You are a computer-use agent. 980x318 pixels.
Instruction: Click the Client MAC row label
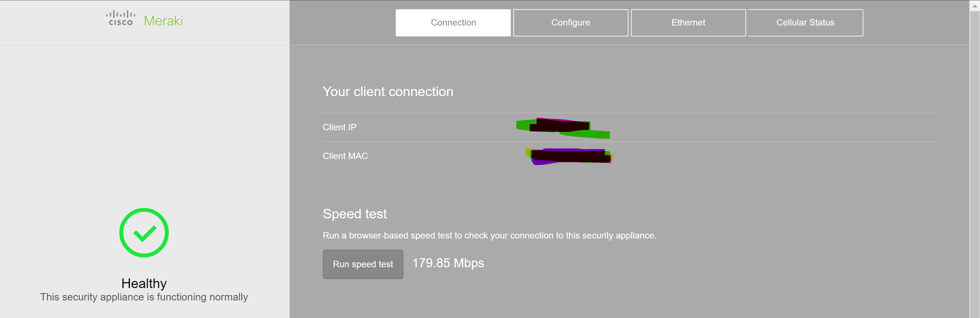(345, 156)
